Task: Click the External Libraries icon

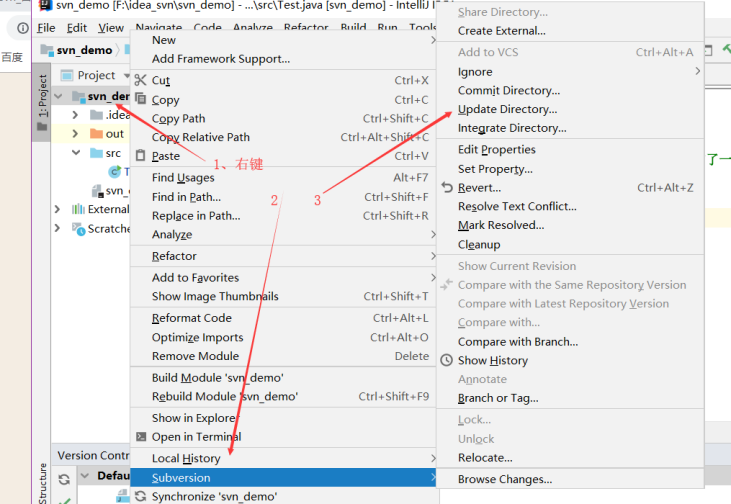Action: 78,209
